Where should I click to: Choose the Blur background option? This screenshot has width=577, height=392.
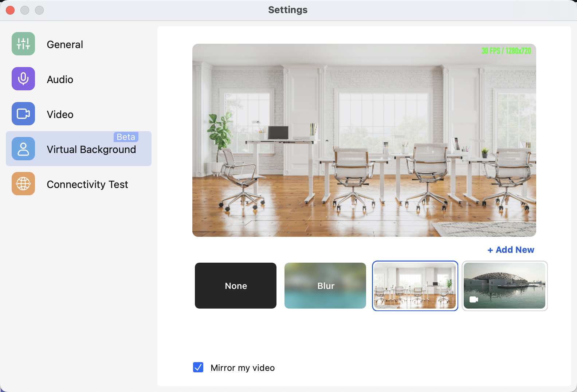(x=325, y=286)
